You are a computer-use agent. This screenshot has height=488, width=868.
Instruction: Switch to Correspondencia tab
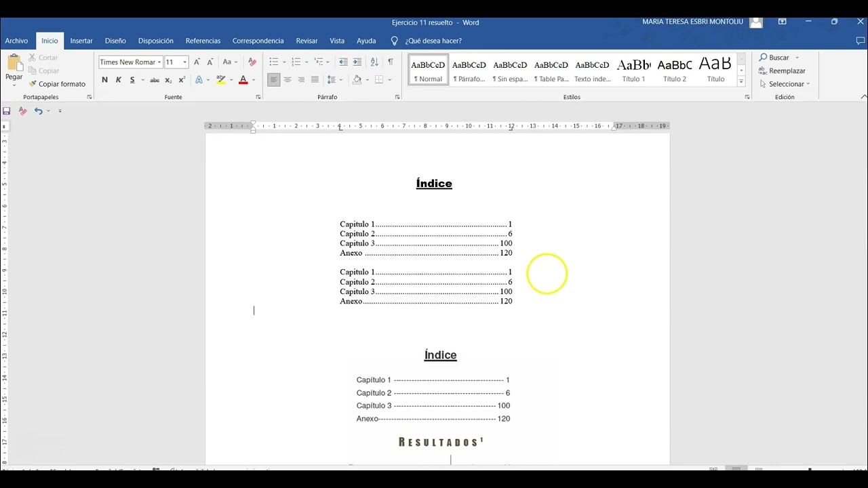(258, 41)
